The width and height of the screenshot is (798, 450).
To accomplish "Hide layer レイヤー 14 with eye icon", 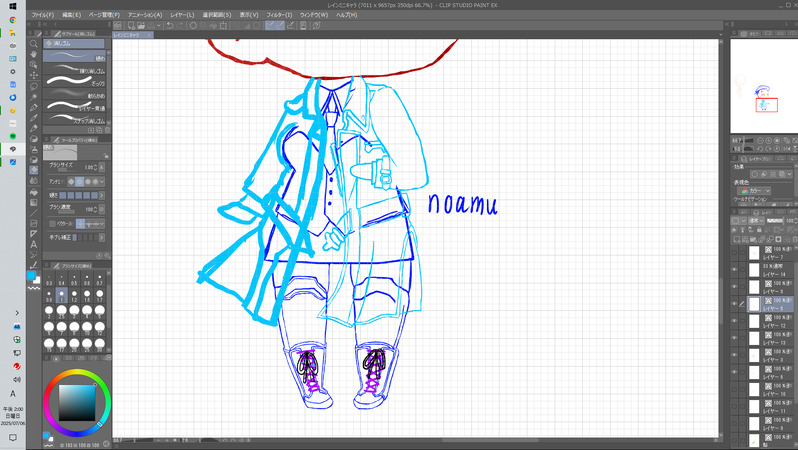I will [734, 270].
